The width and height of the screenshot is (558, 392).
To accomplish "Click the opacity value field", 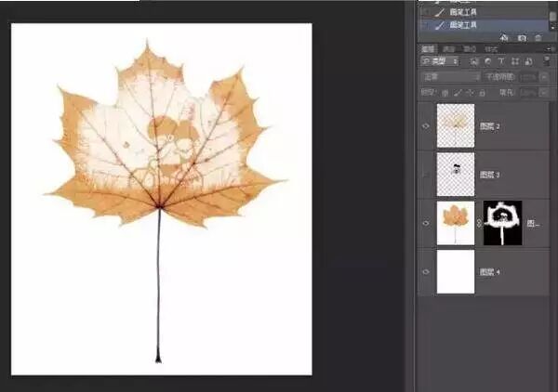I will [x=530, y=77].
